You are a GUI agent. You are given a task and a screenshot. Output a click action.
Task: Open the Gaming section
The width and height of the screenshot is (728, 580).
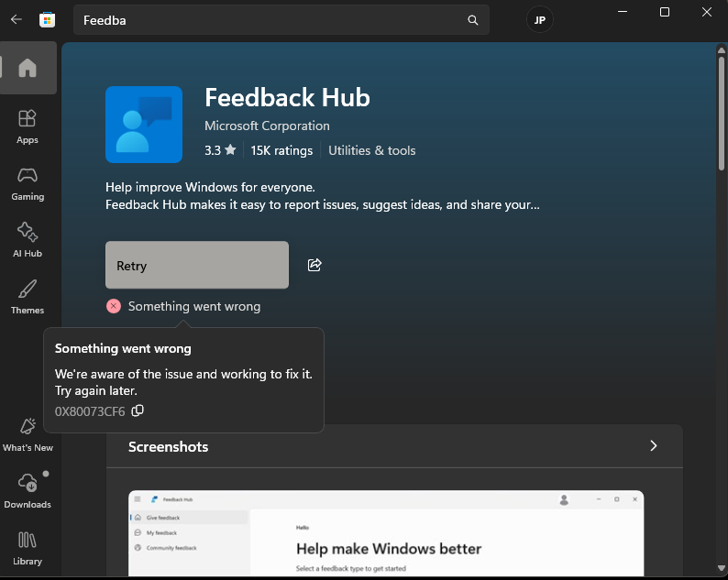pyautogui.click(x=28, y=184)
